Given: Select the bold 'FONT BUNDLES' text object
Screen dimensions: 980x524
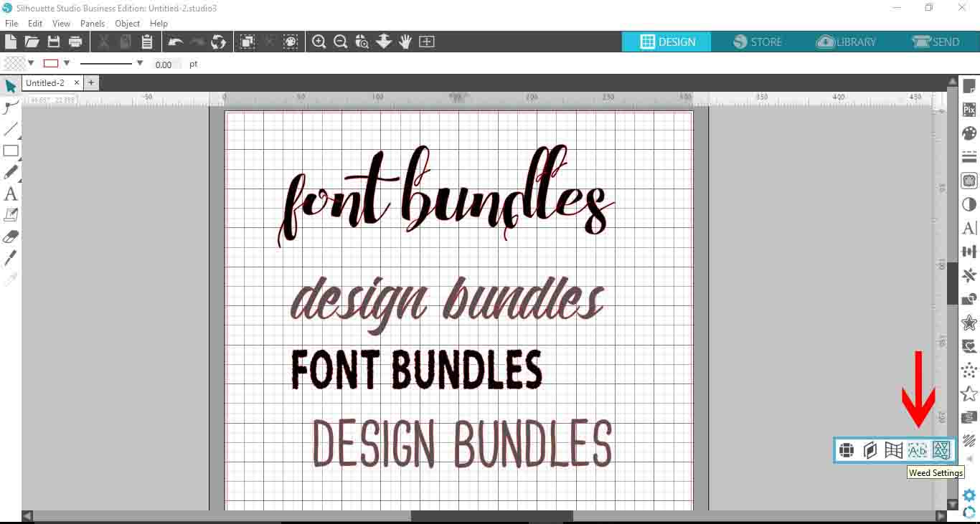Looking at the screenshot, I should [417, 370].
